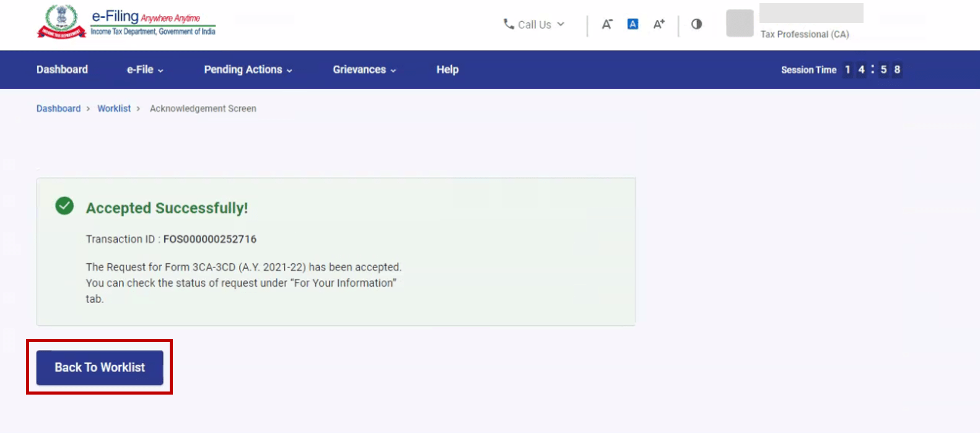Toggle high contrast mode icon
Viewport: 980px width, 433px height.
click(x=696, y=24)
